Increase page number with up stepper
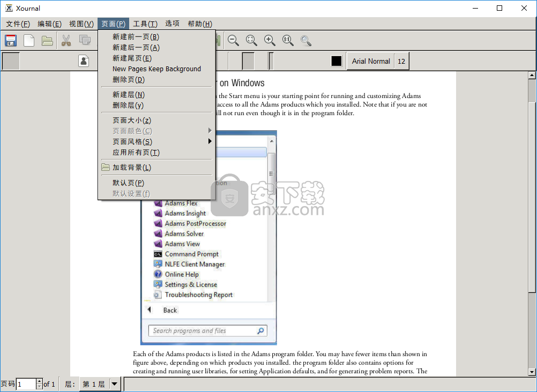537x392 pixels. coord(39,381)
